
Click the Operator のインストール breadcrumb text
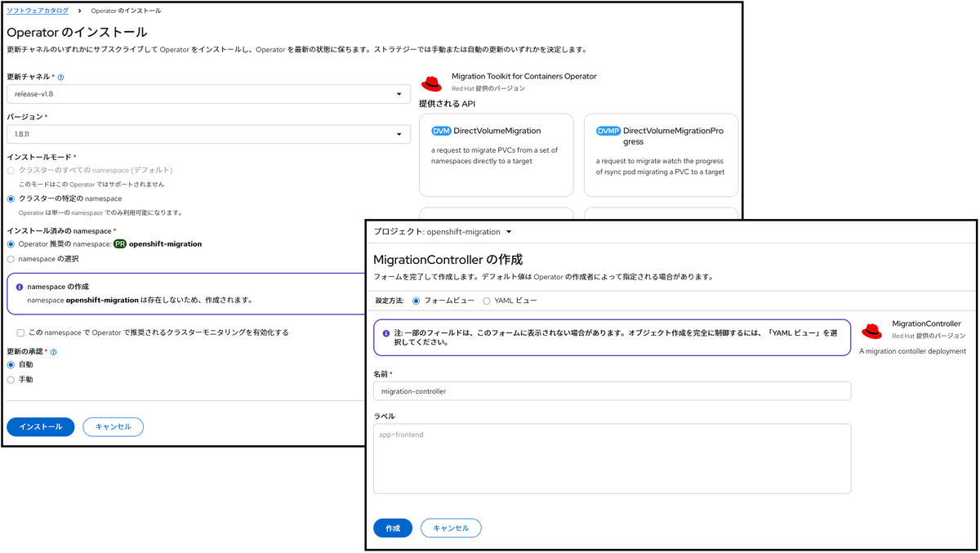point(126,11)
